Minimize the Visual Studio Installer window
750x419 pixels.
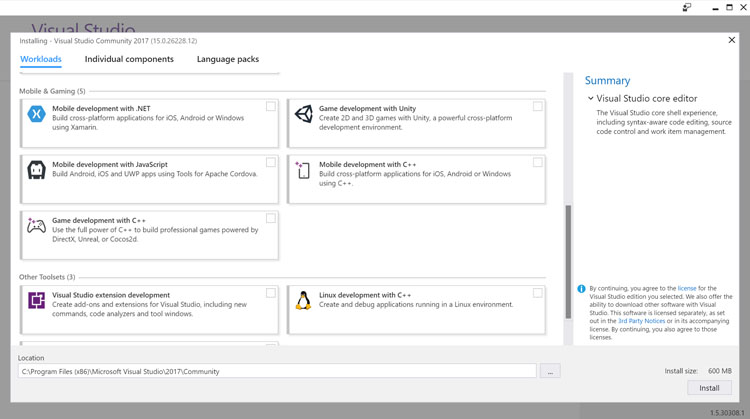(x=715, y=7)
